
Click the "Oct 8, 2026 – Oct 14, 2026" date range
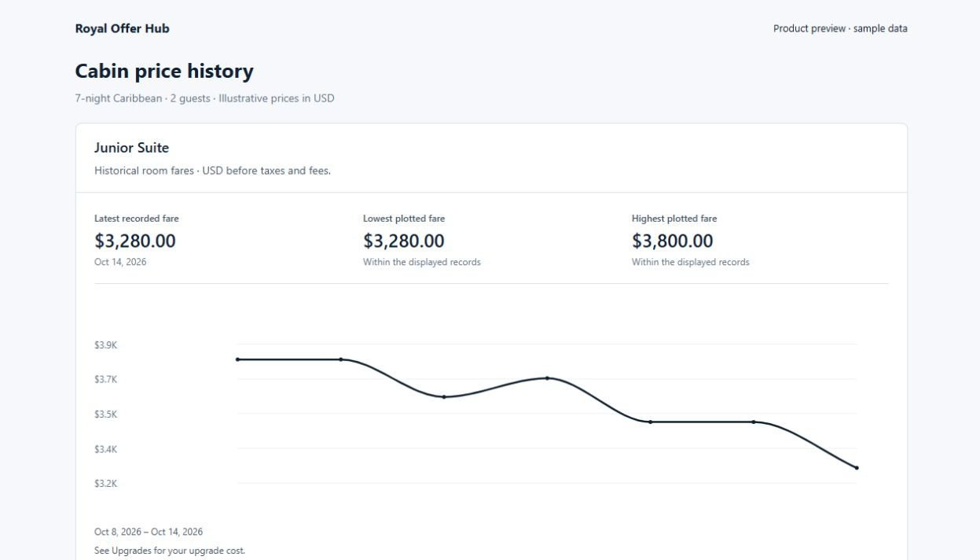(x=149, y=532)
